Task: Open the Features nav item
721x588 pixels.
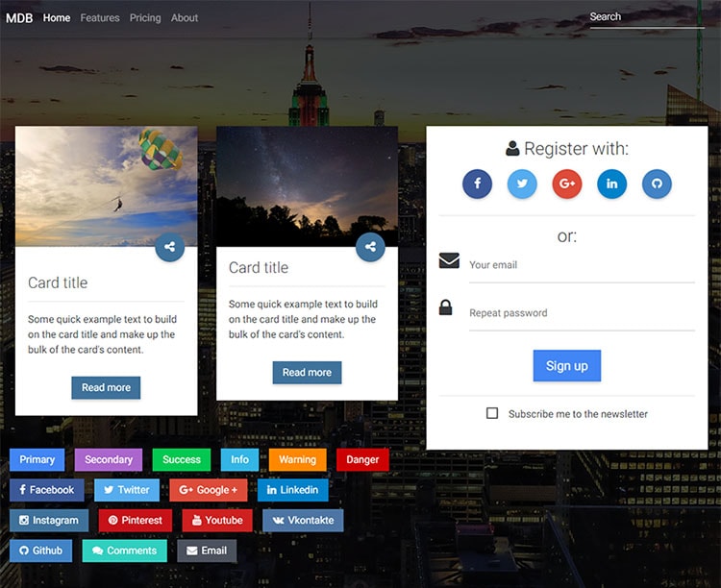Action: (x=100, y=17)
